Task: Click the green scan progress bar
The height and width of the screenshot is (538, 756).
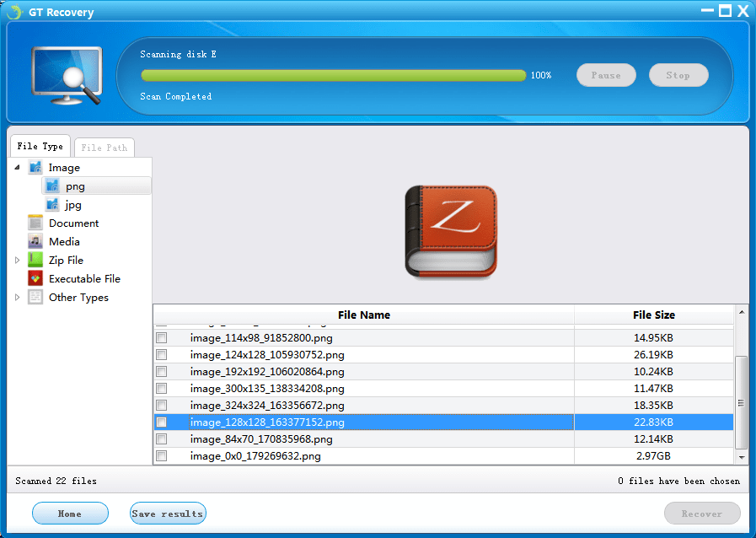Action: [333, 75]
